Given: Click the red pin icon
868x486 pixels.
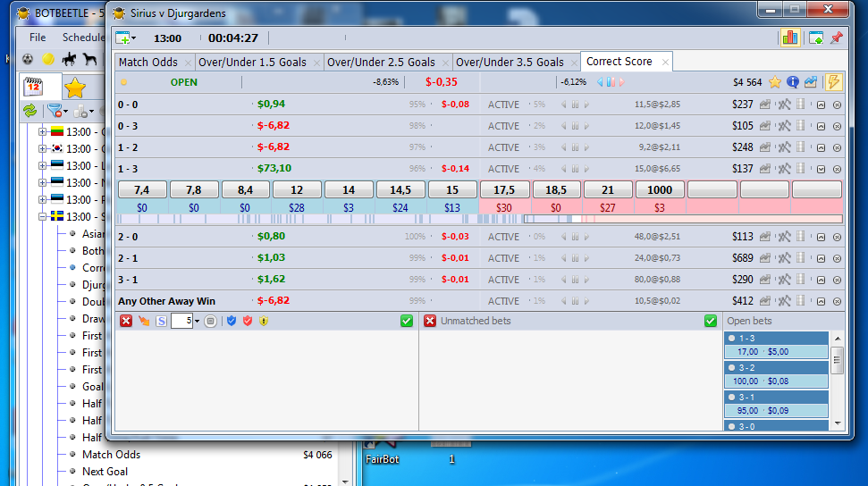Looking at the screenshot, I should tap(837, 38).
